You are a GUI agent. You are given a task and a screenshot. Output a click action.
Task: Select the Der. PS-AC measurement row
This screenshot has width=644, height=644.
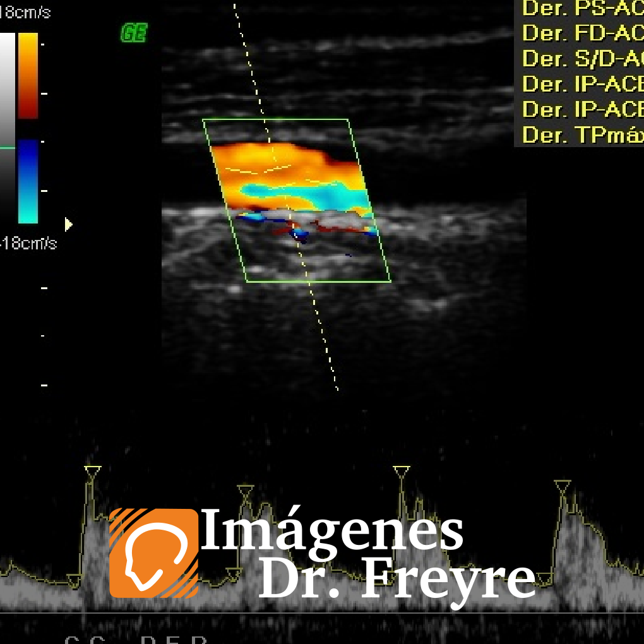coord(581,8)
